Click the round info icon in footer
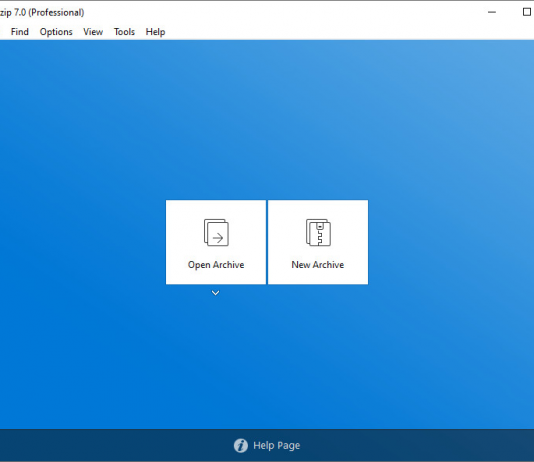534x462 pixels. click(x=241, y=445)
